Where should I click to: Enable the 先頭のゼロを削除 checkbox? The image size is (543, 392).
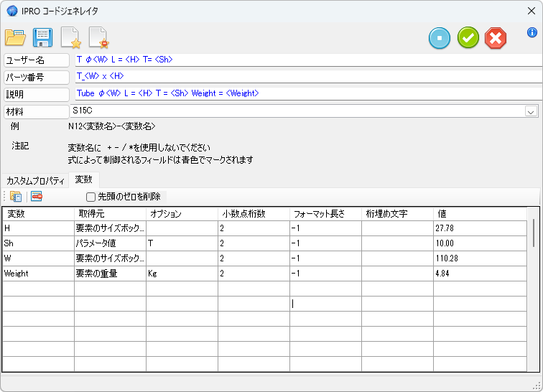[90, 197]
